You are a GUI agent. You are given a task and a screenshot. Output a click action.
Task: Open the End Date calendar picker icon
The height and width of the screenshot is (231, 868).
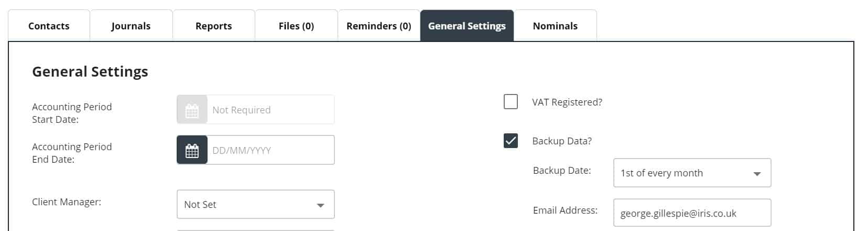[192, 151]
